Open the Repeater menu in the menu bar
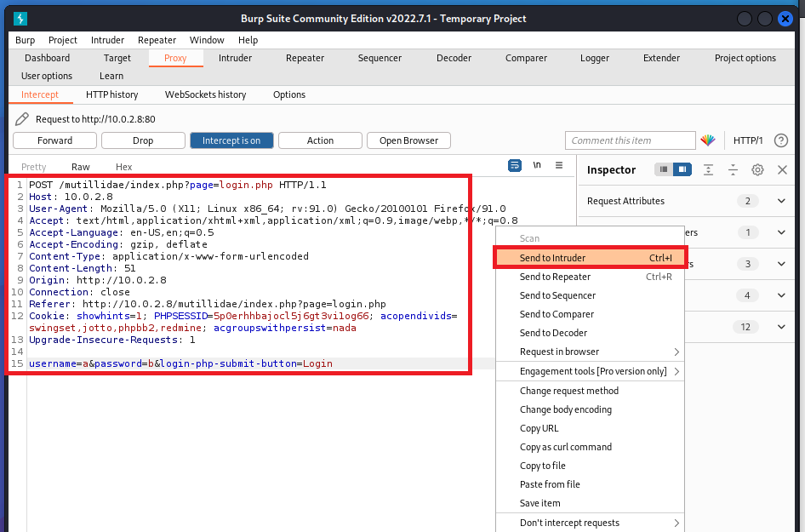The image size is (805, 532). pyautogui.click(x=157, y=40)
